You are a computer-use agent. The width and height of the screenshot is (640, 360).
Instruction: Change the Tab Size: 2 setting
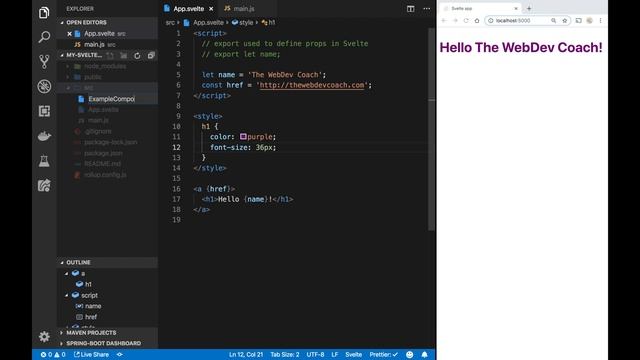tap(284, 355)
